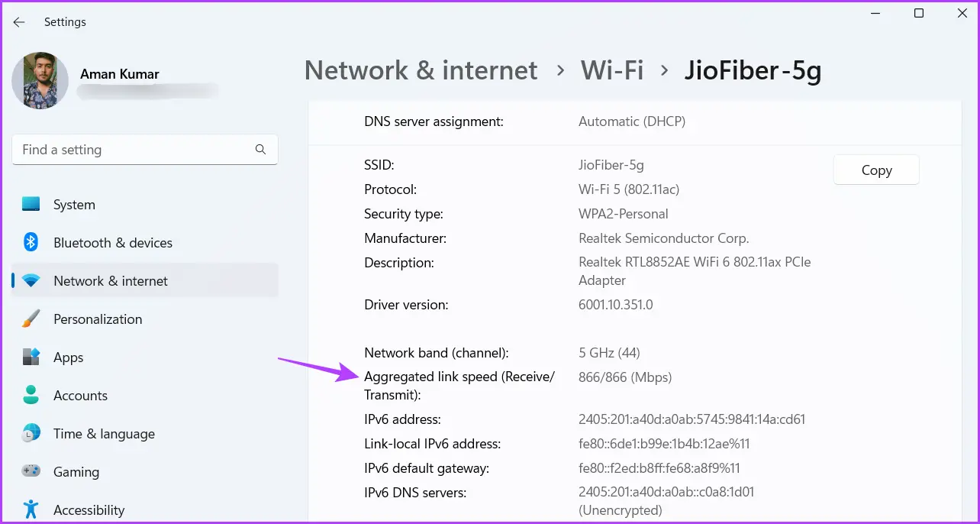Go to Bluetooth & devices
Image resolution: width=980 pixels, height=524 pixels.
[145, 243]
